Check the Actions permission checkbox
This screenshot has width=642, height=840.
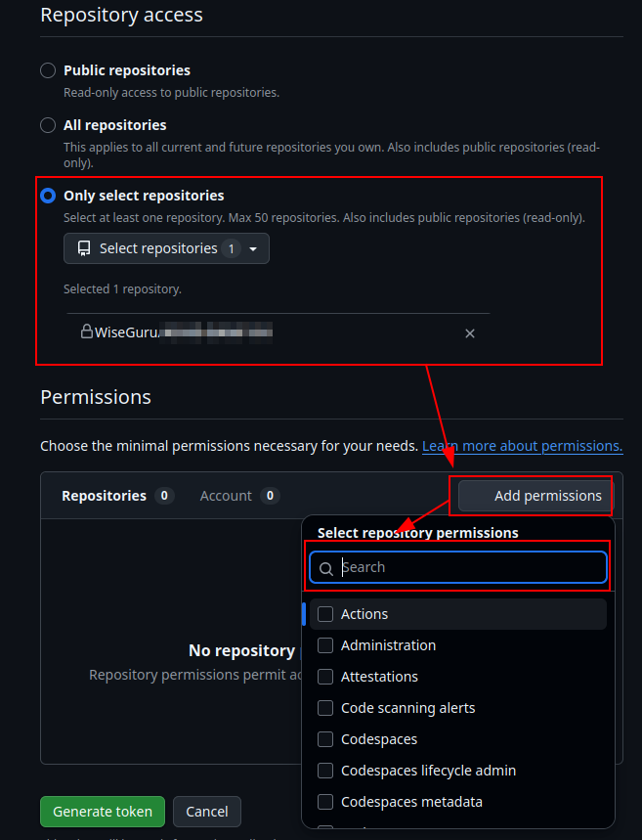(x=325, y=614)
